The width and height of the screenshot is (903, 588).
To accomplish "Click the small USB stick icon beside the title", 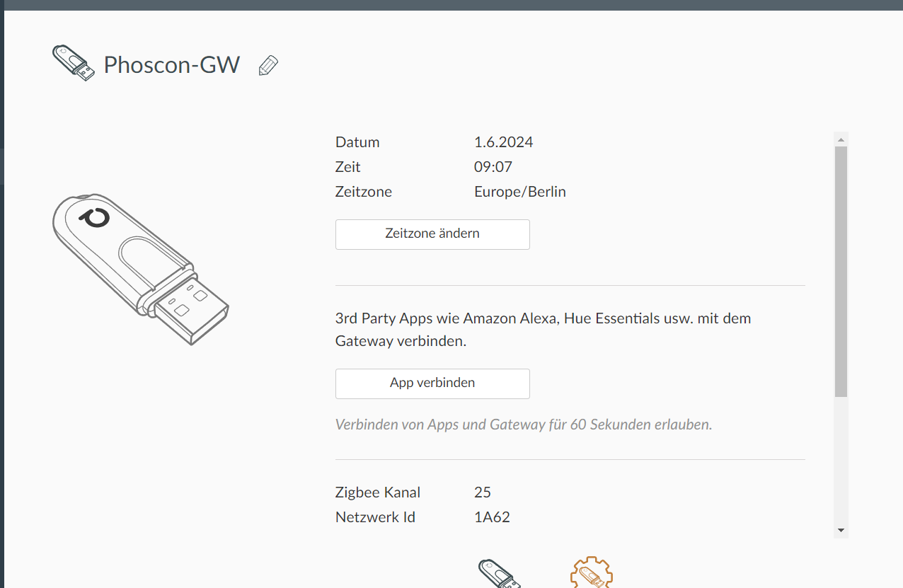I will [x=74, y=63].
